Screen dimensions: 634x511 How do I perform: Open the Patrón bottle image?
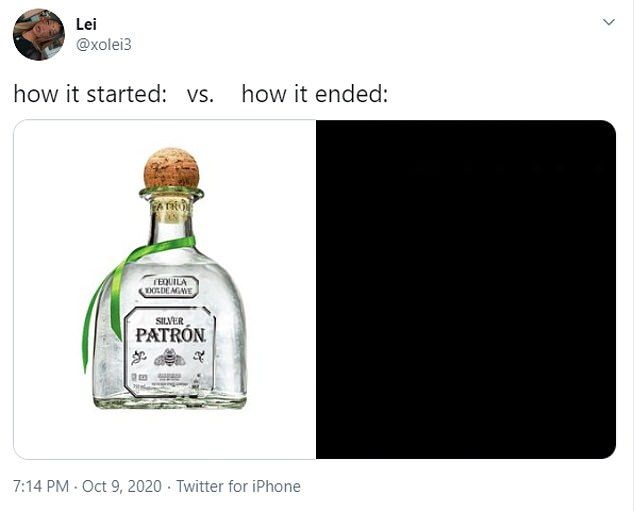(x=165, y=289)
